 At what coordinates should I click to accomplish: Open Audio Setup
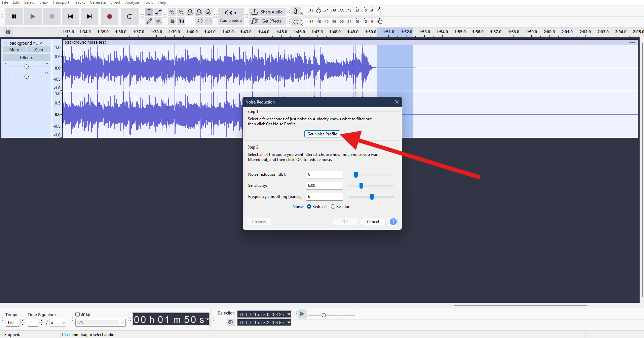[231, 16]
